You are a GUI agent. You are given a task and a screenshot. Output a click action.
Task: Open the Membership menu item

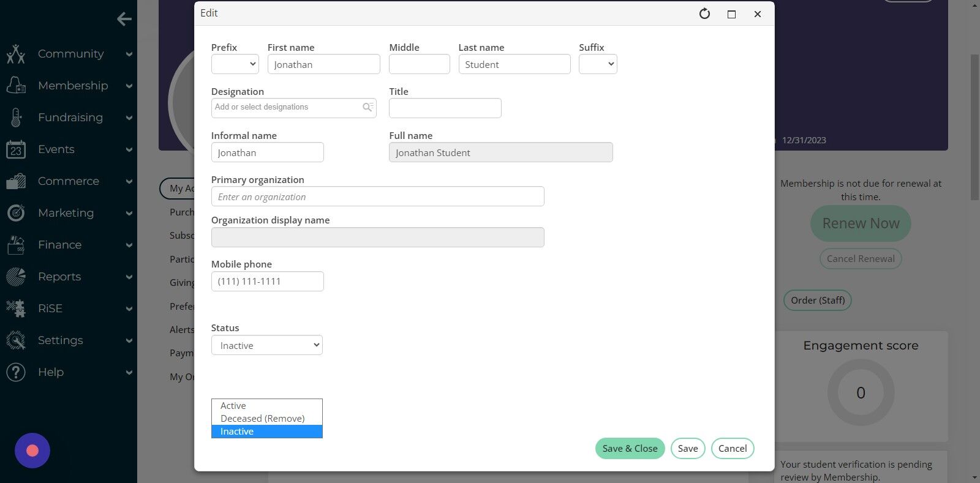[x=73, y=86]
